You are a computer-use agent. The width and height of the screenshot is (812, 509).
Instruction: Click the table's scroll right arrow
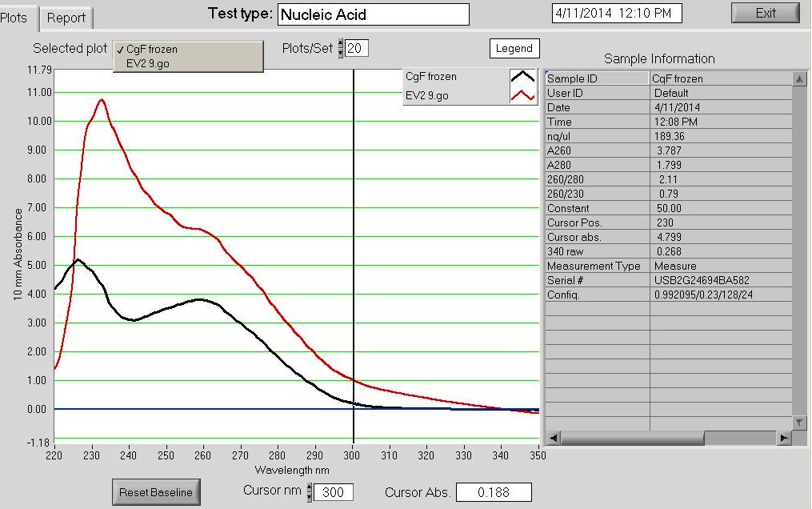tap(784, 438)
